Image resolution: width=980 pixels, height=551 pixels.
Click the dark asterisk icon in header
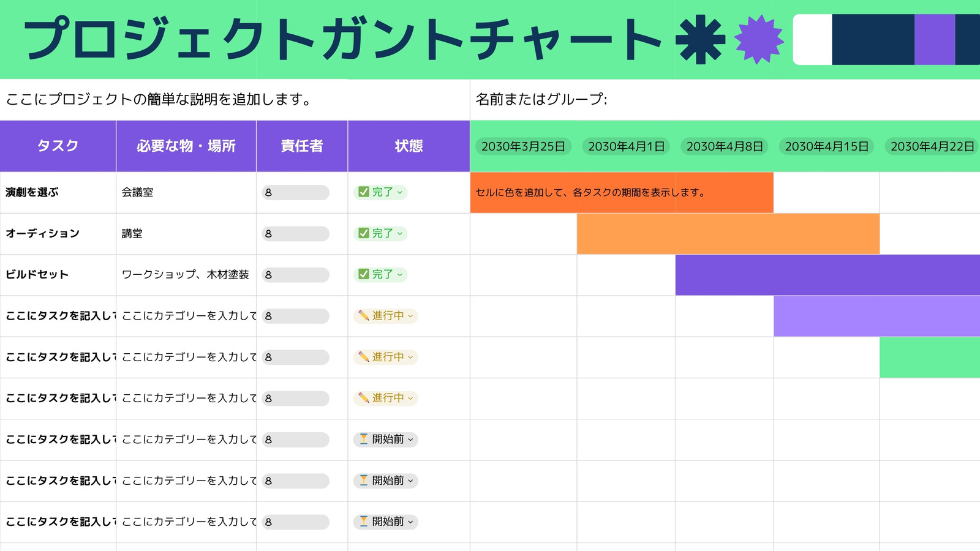pos(700,40)
